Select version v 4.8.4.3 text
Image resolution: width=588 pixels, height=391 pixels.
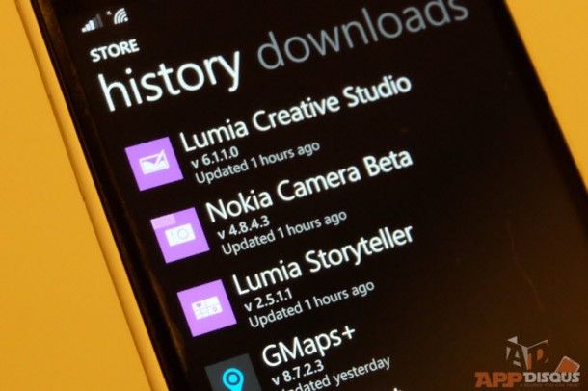pos(243,227)
